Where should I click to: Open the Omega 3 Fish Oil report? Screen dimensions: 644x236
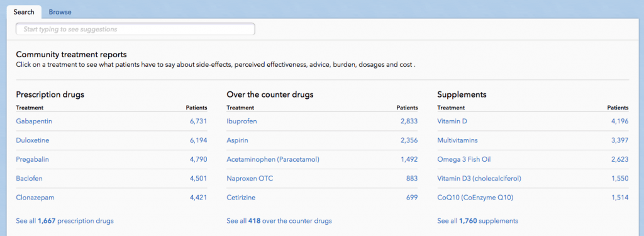[464, 159]
